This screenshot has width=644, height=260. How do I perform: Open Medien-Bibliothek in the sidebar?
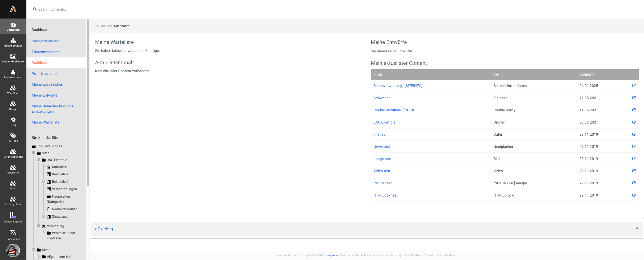click(x=13, y=58)
